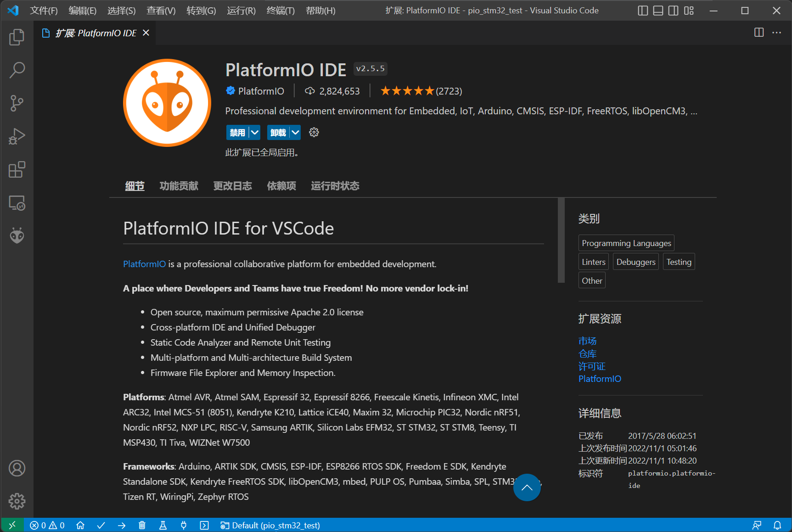Click the Programming Languages category tag
Viewport: 792px width, 532px height.
point(626,243)
